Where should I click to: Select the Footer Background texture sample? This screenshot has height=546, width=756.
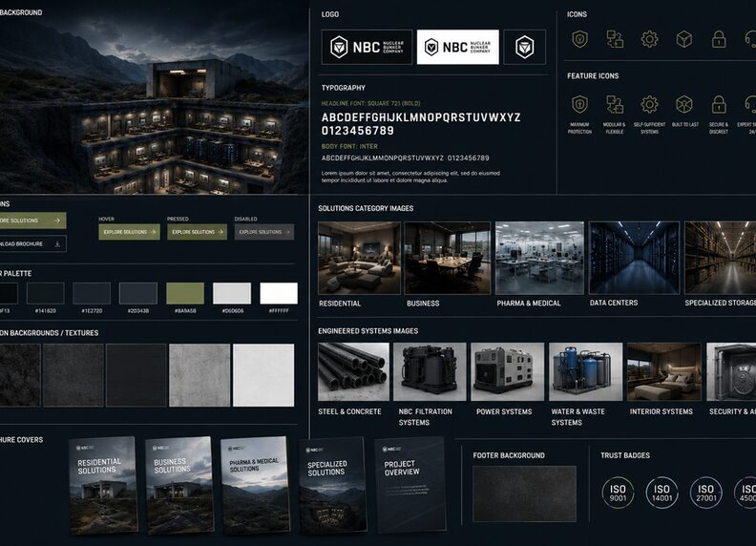pyautogui.click(x=525, y=493)
